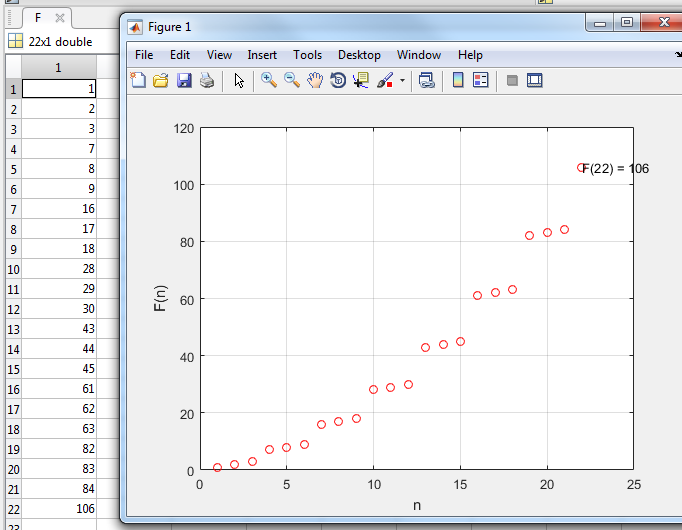Open the Help menu in Figure 1

(x=470, y=55)
